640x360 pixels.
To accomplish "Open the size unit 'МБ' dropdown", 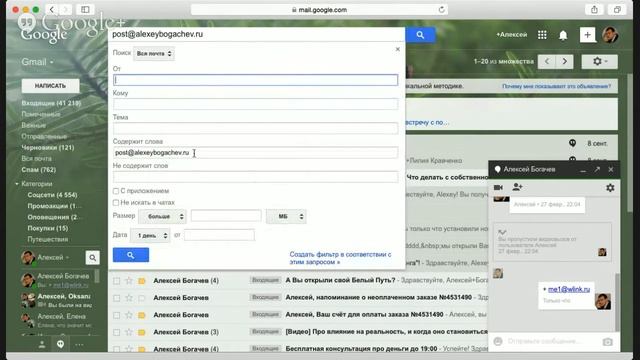I will (286, 216).
